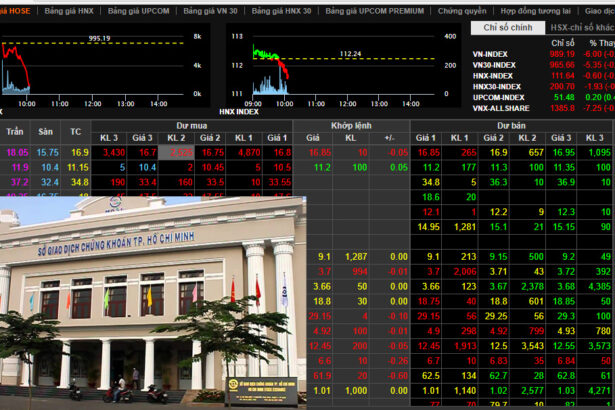Click the TC column header
The height and width of the screenshot is (410, 615).
coord(76,132)
